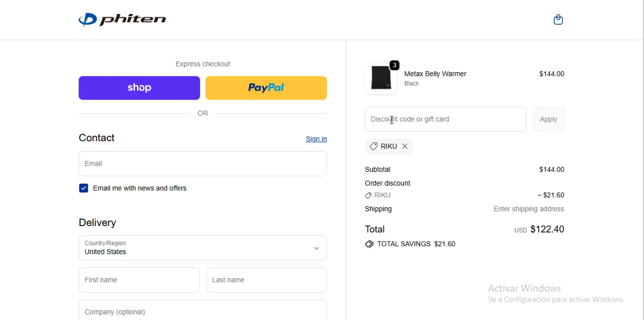Click the Discount code or gift card field
644x320 pixels.
(x=446, y=119)
